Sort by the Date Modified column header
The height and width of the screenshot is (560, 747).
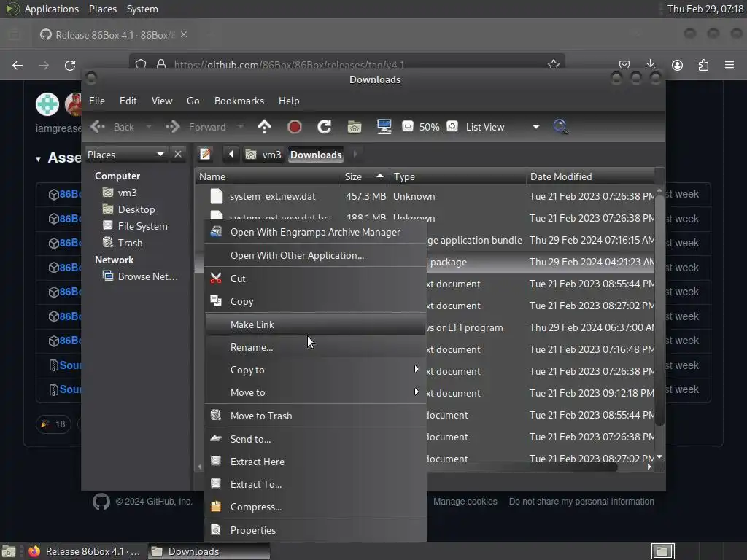590,176
